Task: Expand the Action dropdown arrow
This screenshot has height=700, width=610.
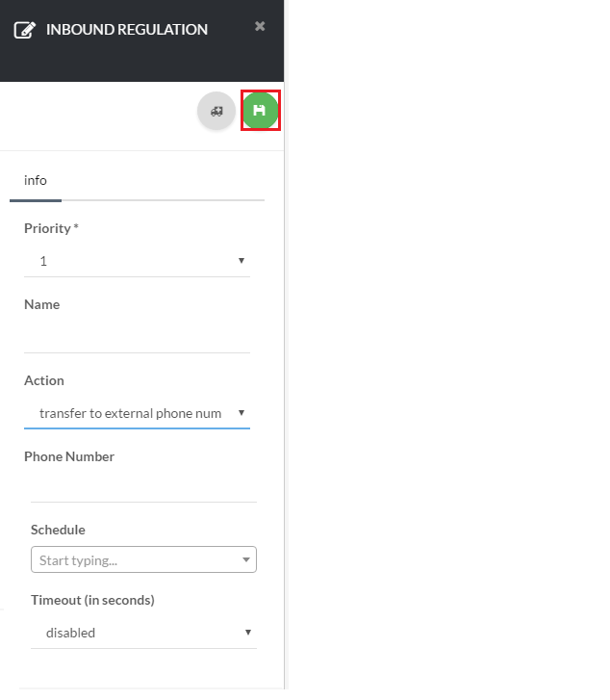Action: tap(241, 413)
